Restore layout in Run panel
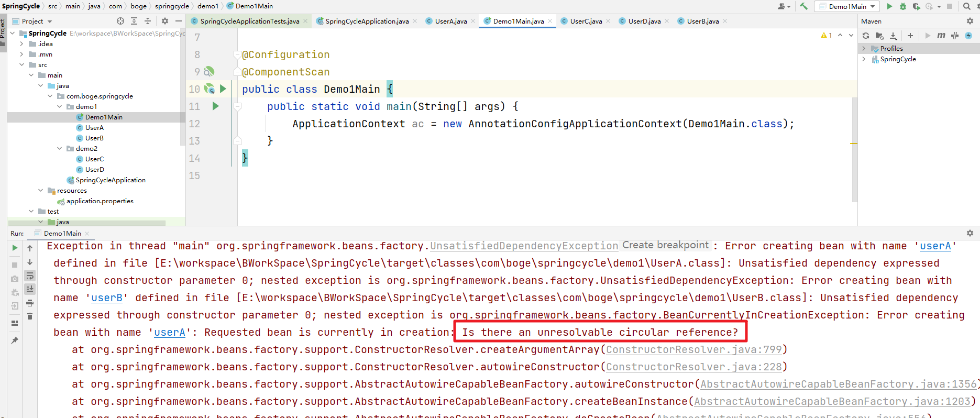The width and height of the screenshot is (980, 418). tap(15, 323)
